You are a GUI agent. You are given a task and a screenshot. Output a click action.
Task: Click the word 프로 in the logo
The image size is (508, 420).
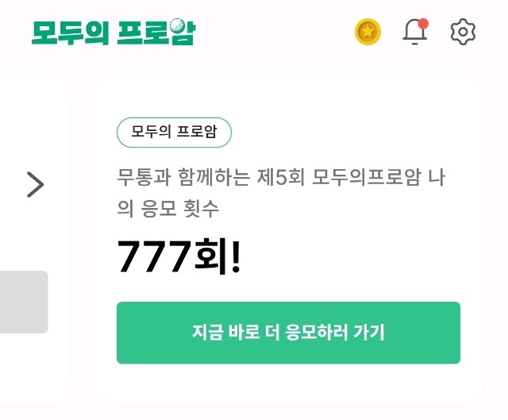tap(143, 32)
